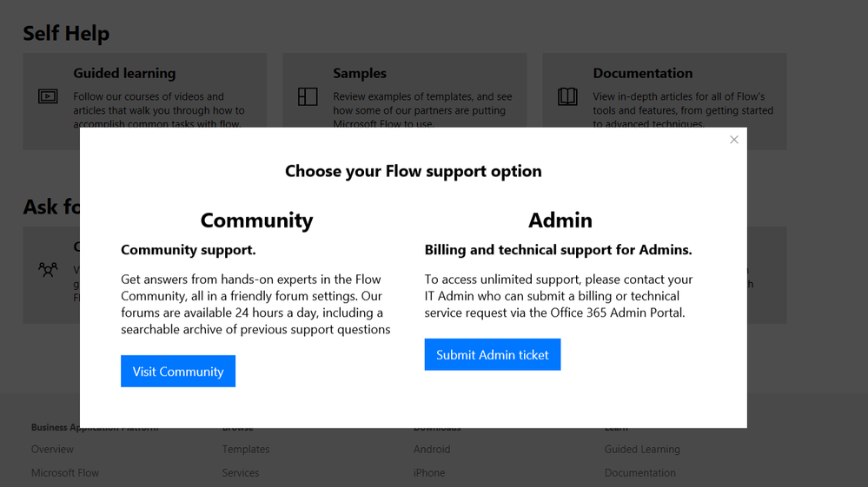Screen dimensions: 868x487
Task: Click the Flow Community forum description paragraph
Action: click(x=255, y=304)
